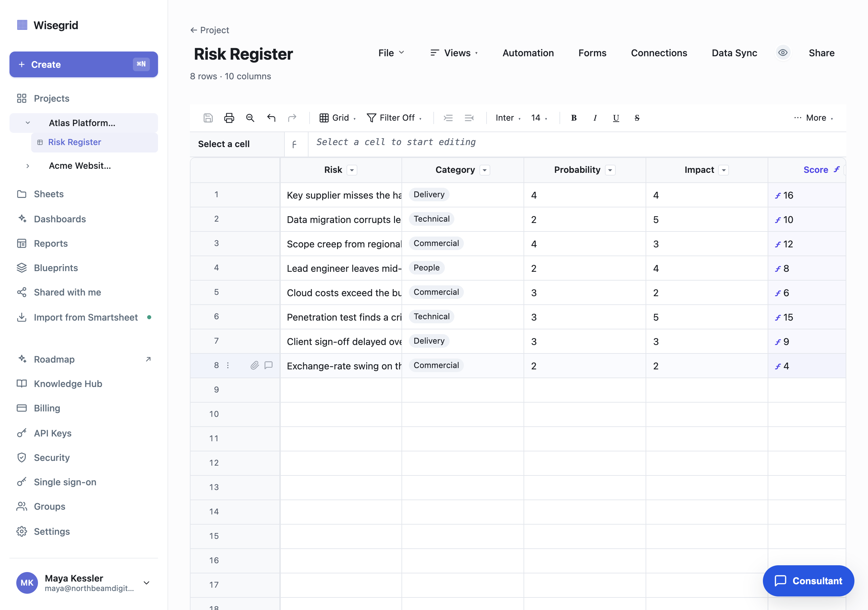
Task: Open Import from Smartsheet
Action: [x=84, y=317]
